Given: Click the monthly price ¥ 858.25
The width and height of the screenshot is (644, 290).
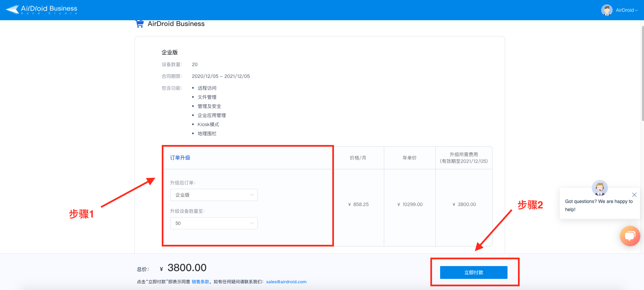Looking at the screenshot, I should coord(358,204).
